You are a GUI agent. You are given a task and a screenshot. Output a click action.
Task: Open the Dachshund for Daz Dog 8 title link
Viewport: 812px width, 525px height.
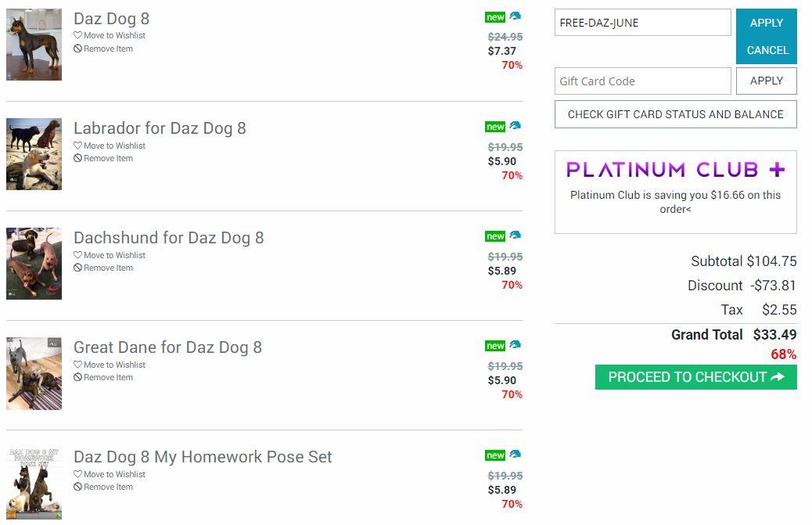tap(168, 238)
